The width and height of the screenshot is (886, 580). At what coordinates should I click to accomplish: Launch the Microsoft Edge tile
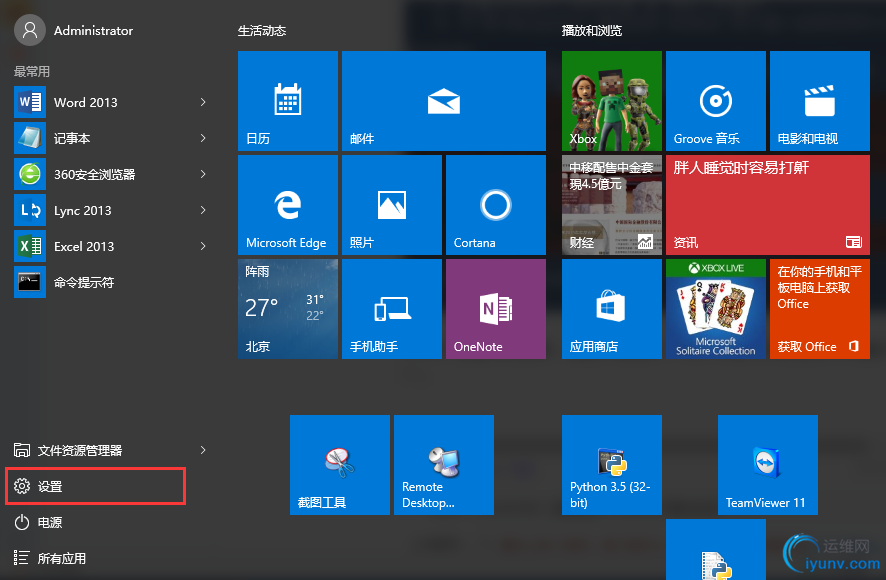pyautogui.click(x=288, y=205)
